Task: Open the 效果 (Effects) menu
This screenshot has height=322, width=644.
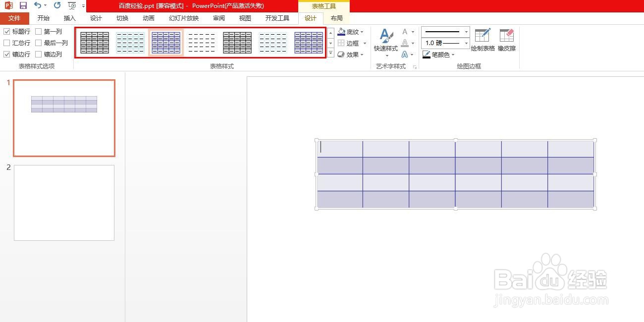Action: [351, 54]
